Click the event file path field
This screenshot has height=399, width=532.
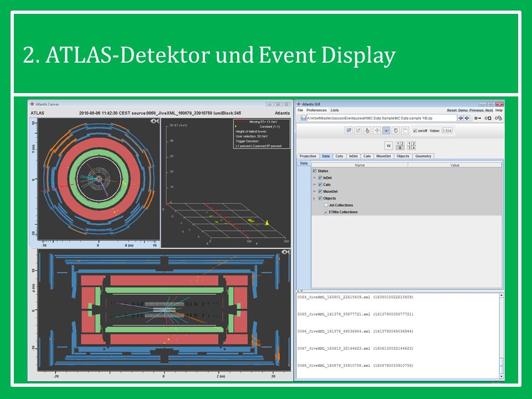[381, 118]
